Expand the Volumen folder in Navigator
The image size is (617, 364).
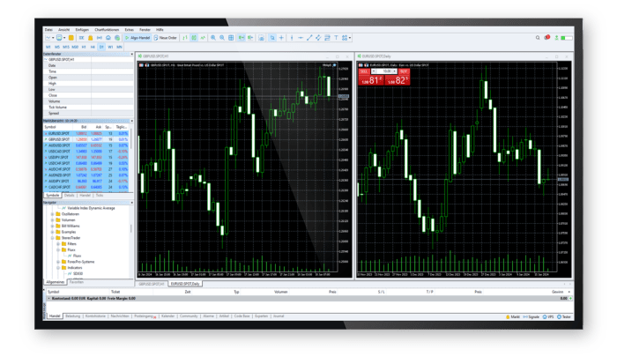point(52,220)
